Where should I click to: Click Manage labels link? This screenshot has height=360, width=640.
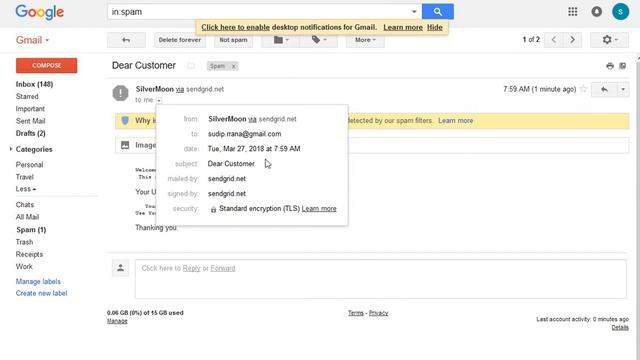pyautogui.click(x=38, y=281)
